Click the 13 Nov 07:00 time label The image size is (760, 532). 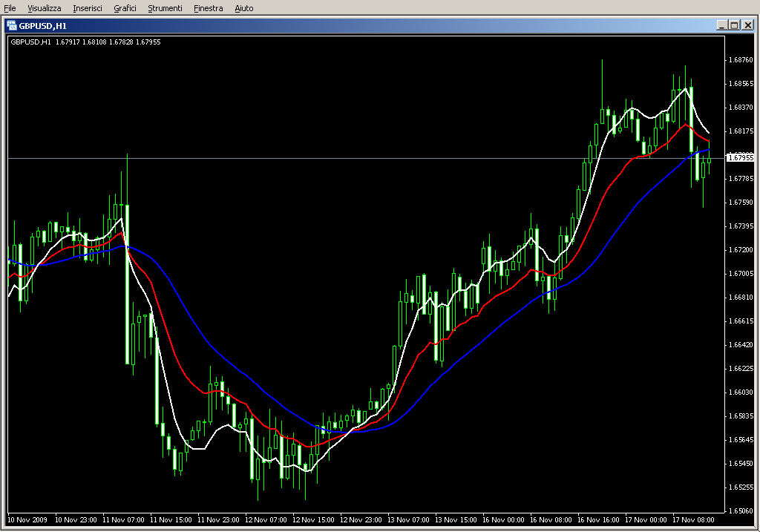(408, 520)
